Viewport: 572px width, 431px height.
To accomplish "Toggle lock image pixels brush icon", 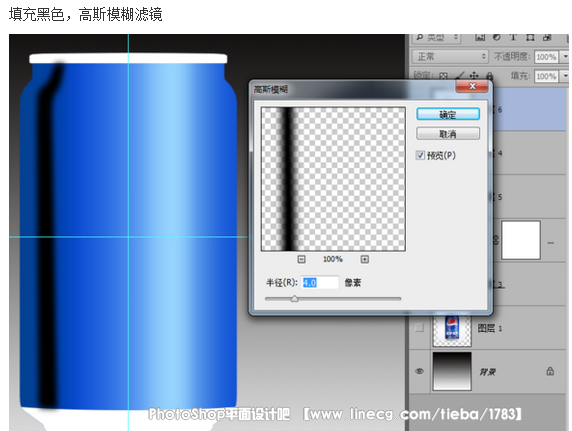I will 460,76.
